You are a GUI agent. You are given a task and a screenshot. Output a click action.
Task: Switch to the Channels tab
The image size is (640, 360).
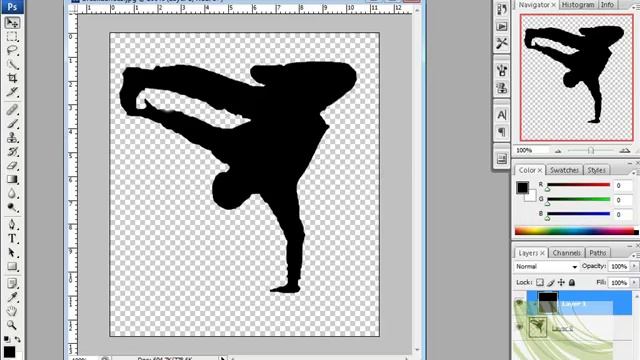coord(567,253)
